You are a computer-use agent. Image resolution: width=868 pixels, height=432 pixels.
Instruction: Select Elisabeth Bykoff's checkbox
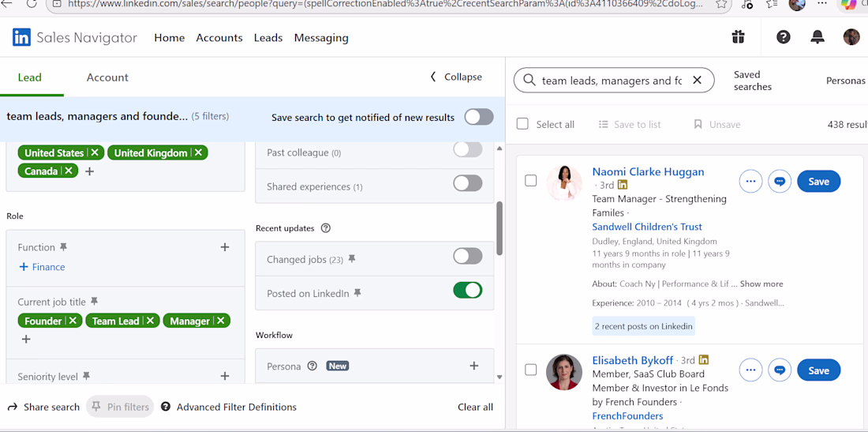[x=530, y=370]
